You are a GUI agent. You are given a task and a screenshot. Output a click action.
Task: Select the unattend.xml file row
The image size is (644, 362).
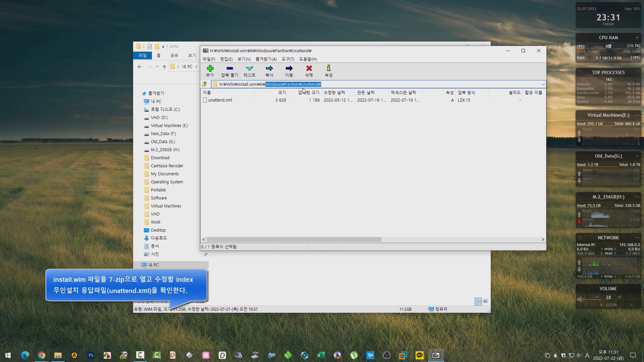click(x=372, y=100)
